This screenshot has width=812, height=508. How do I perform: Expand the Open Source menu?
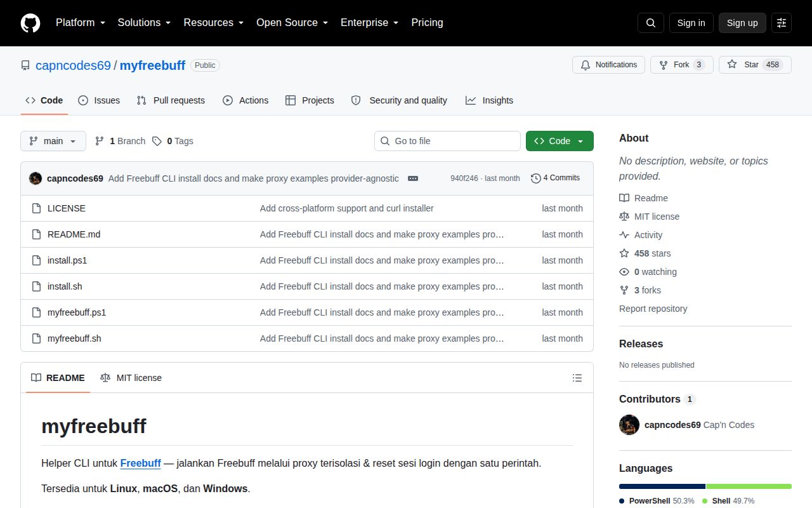(292, 23)
